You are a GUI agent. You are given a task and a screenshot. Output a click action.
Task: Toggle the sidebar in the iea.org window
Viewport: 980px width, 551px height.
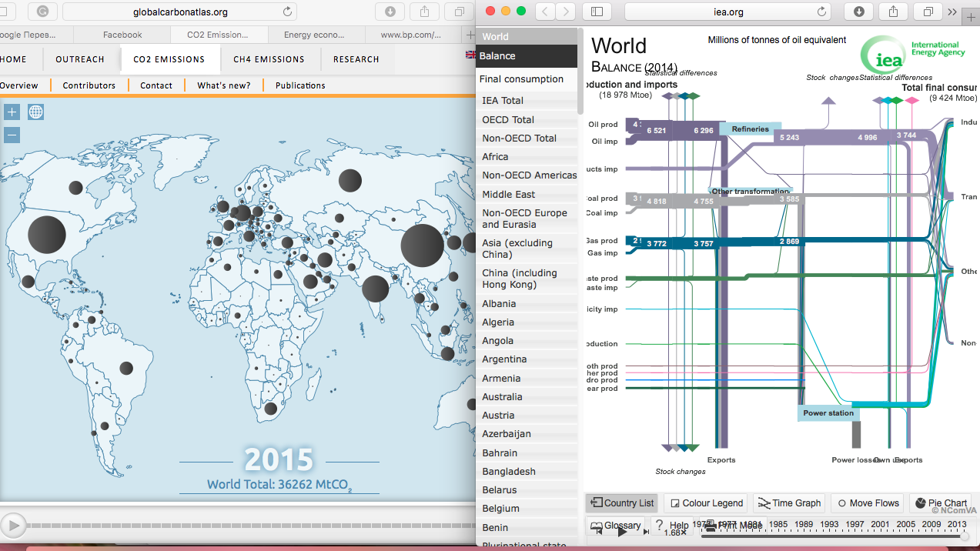pos(597,12)
